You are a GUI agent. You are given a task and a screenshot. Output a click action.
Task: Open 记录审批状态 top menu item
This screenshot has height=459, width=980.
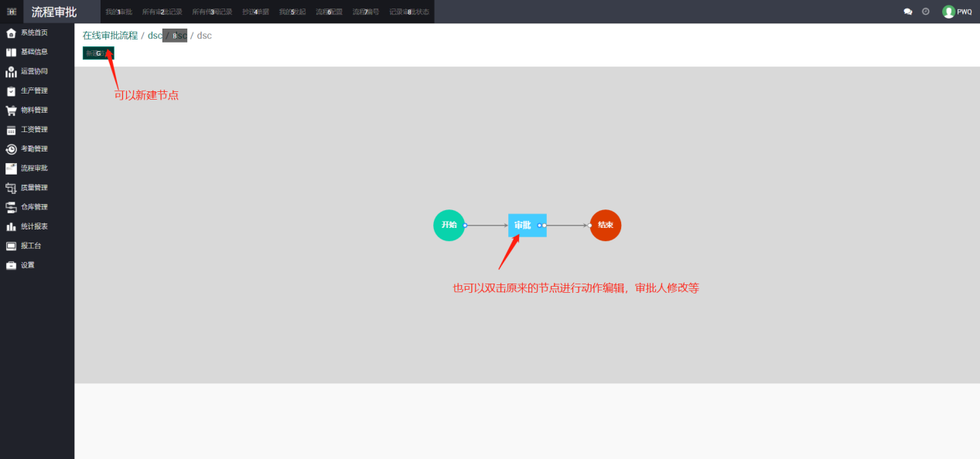coord(409,12)
